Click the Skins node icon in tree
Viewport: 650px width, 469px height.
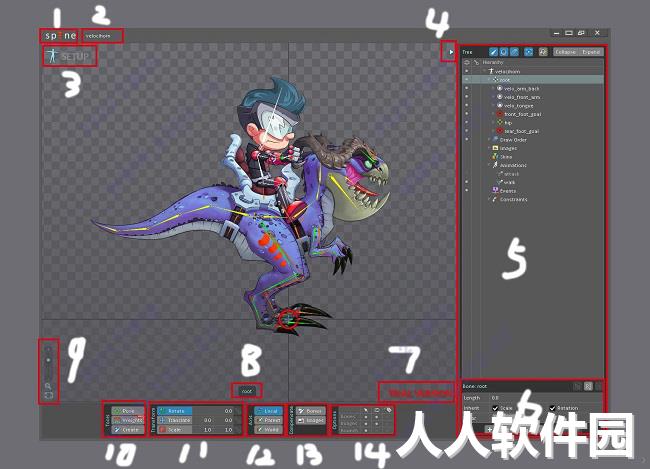495,156
